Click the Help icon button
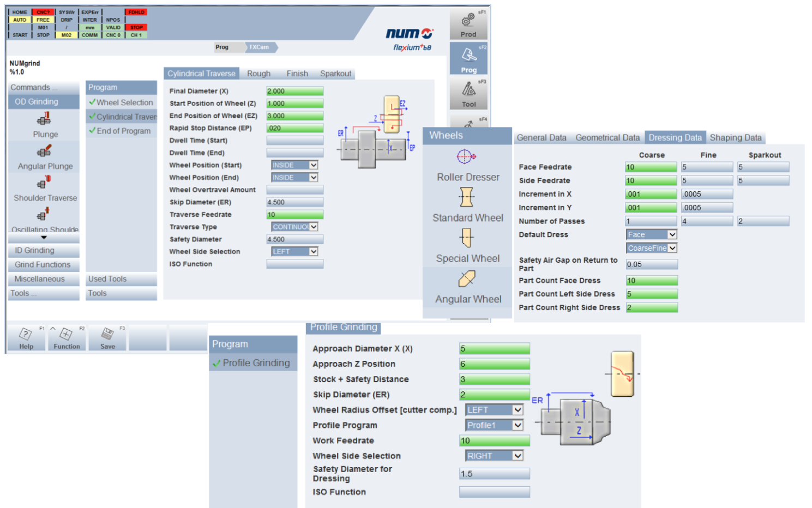Viewport: 812px width, 508px height. (x=26, y=338)
